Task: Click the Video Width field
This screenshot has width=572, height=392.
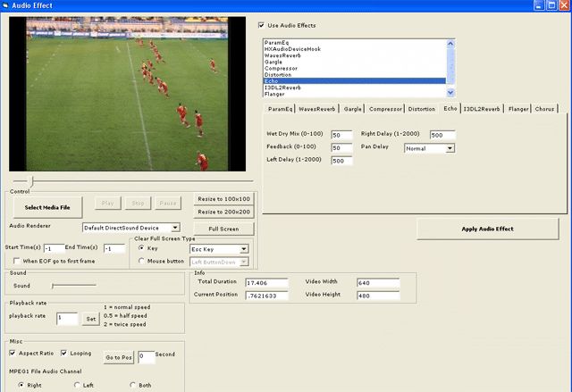Action: tap(378, 283)
